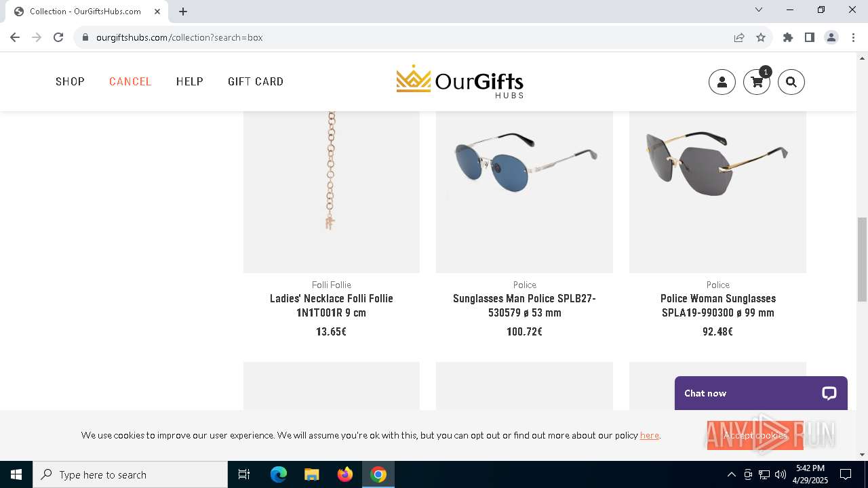Show hidden system tray icons
The image size is (868, 488).
coord(731,474)
